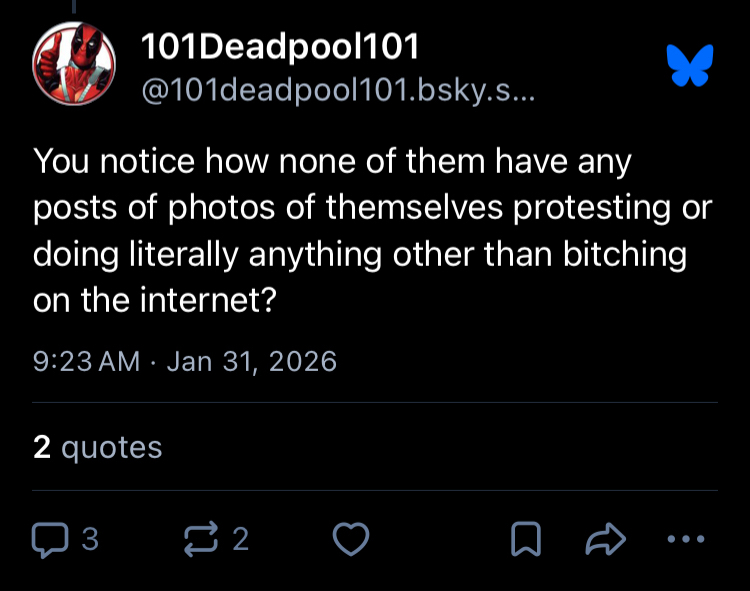Screen dimensions: 750x591
Task: Click the reply speech bubble icon
Action: coord(49,540)
